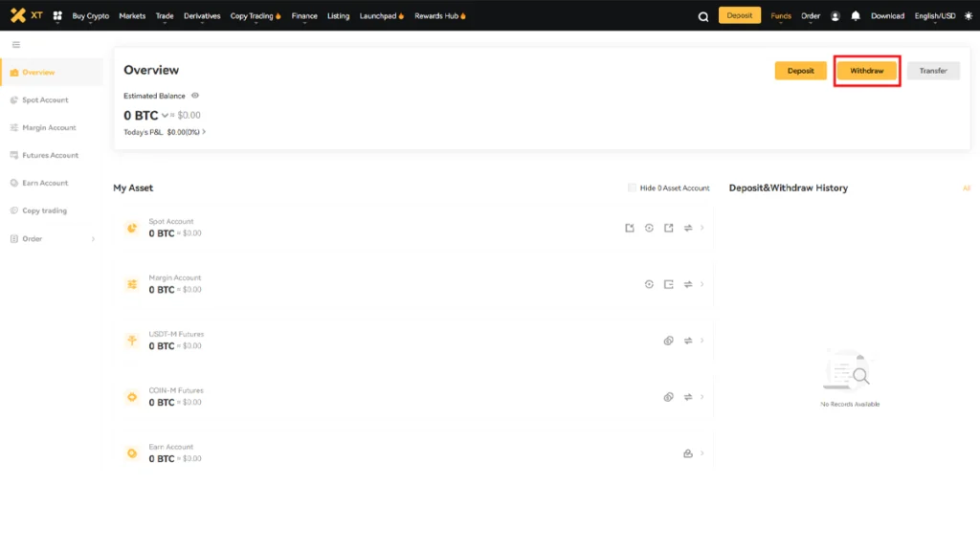Expand the USDT-M Futures row chevron
This screenshot has height=551, width=980.
point(702,341)
